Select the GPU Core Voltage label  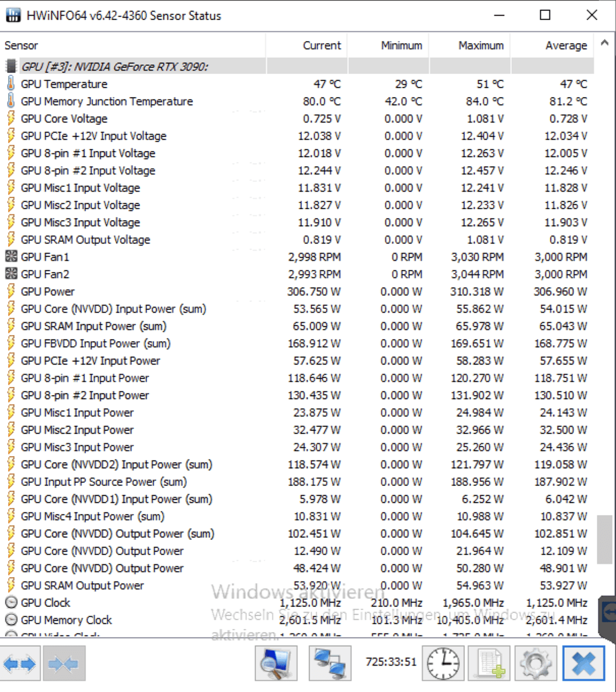click(64, 119)
